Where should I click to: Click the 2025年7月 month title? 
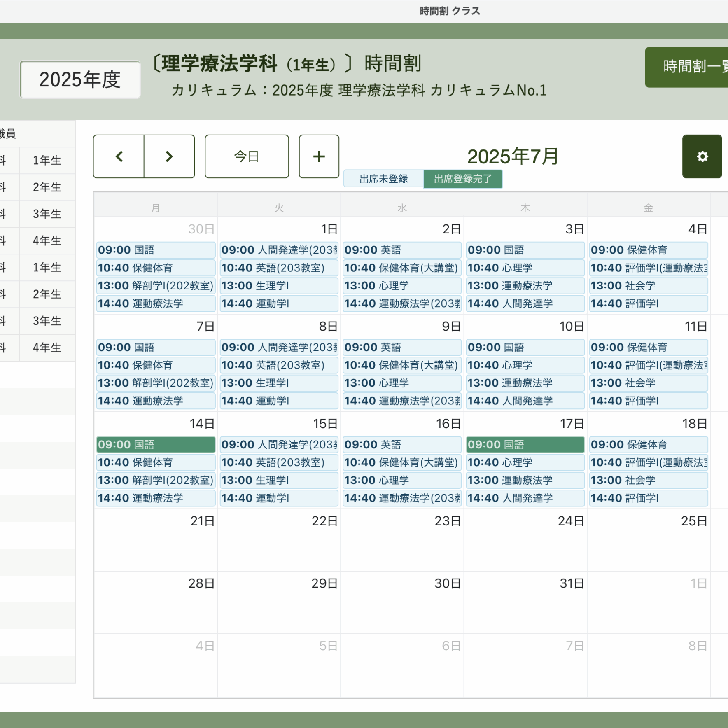click(x=513, y=156)
